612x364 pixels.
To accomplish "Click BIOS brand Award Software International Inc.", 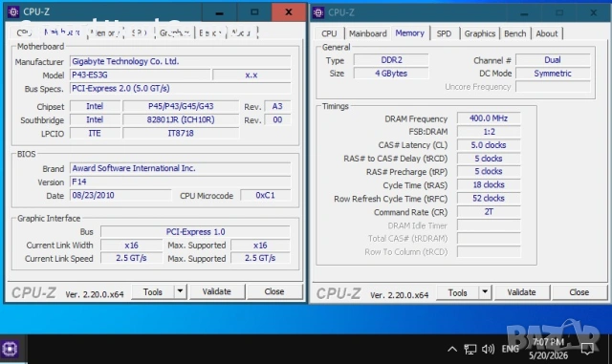I will pyautogui.click(x=181, y=168).
